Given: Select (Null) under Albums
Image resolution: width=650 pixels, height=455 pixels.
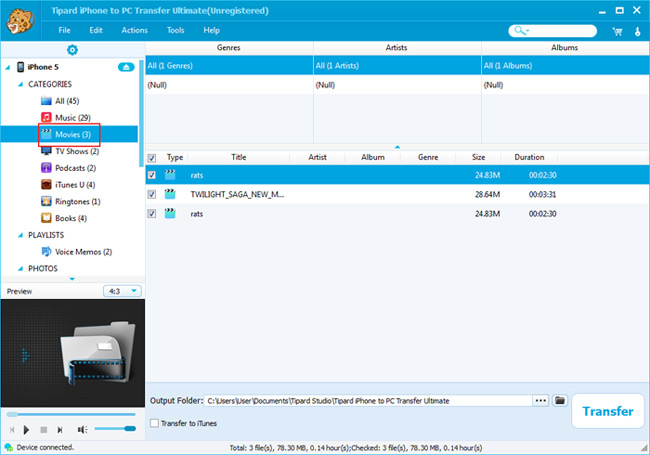Looking at the screenshot, I should pos(565,85).
